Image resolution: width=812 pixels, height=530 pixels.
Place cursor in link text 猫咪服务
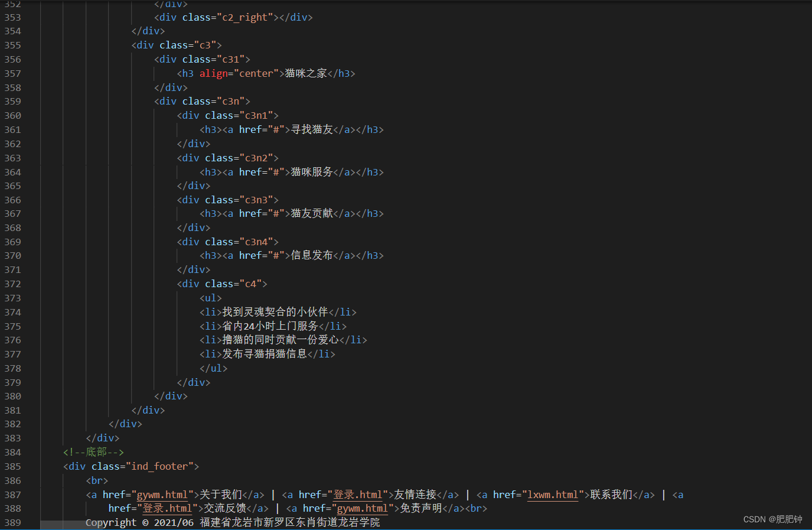pos(312,172)
